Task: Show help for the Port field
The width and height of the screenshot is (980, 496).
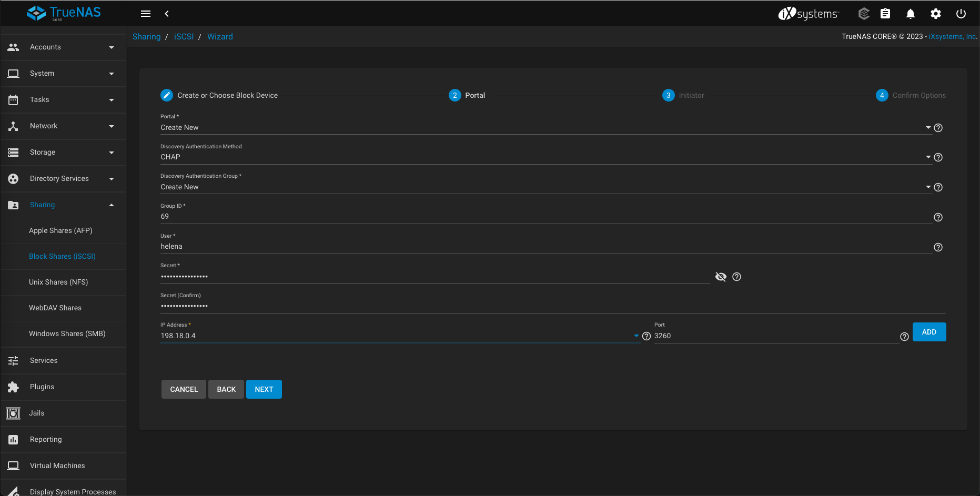Action: [x=904, y=337]
